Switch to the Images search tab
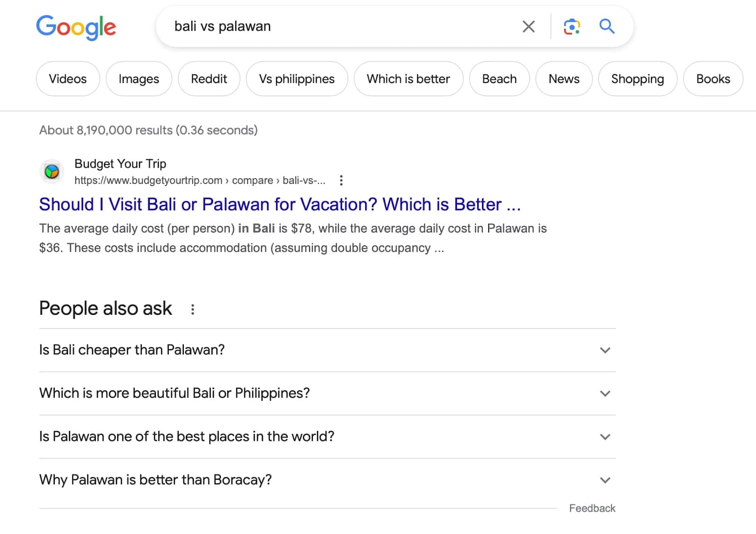This screenshot has height=534, width=756. (x=138, y=79)
